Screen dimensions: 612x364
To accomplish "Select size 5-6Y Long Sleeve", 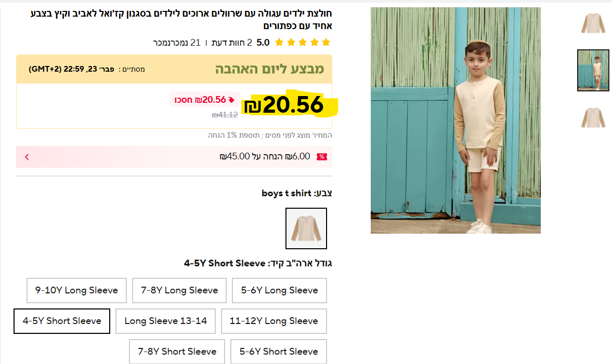I will pyautogui.click(x=279, y=290).
